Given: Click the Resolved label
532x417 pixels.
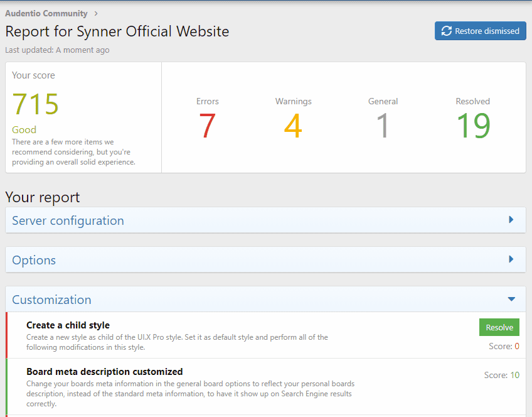Looking at the screenshot, I should click(x=472, y=101).
